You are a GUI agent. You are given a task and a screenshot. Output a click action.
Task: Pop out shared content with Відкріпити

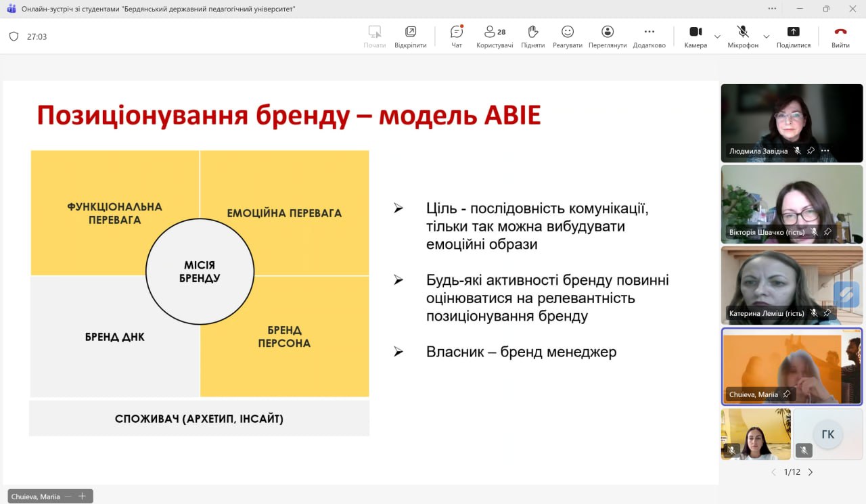click(410, 37)
